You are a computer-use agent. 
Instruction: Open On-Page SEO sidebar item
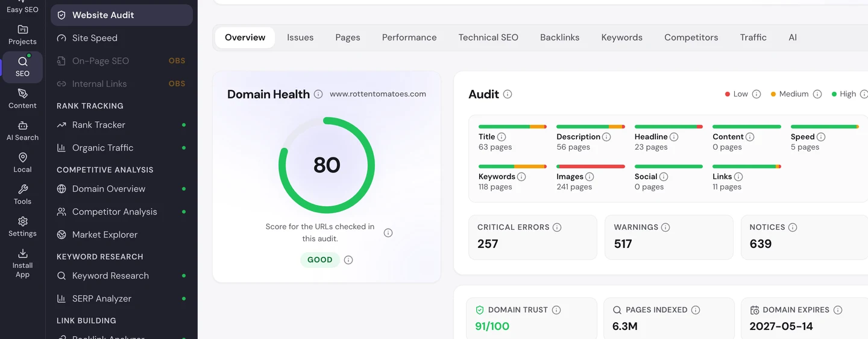pos(122,61)
